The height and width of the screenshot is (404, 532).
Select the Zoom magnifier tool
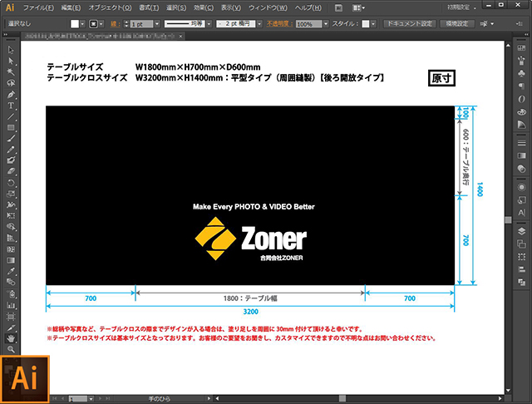[x=11, y=349]
